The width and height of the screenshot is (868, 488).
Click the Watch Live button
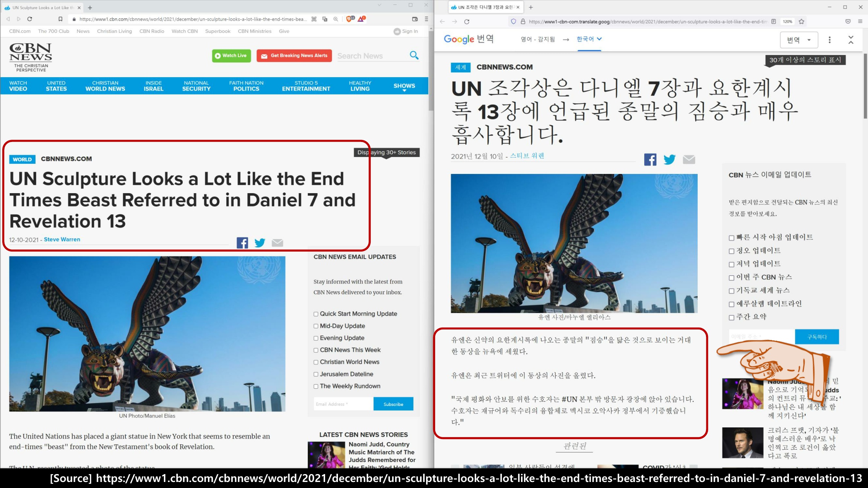tap(231, 56)
